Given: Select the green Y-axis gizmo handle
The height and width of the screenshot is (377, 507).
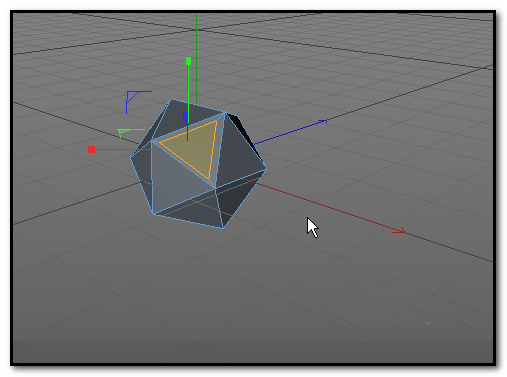Looking at the screenshot, I should (188, 61).
